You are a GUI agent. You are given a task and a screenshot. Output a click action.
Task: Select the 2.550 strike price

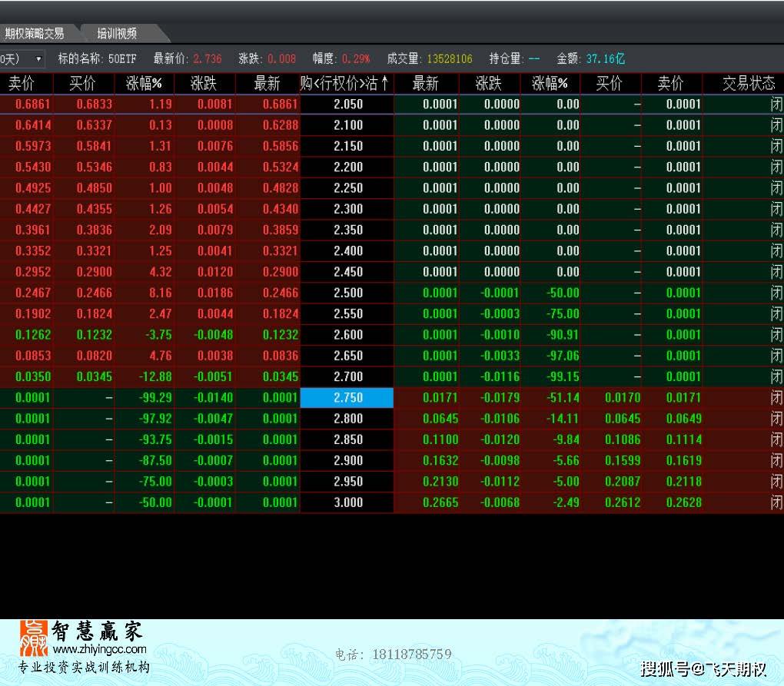pyautogui.click(x=348, y=314)
